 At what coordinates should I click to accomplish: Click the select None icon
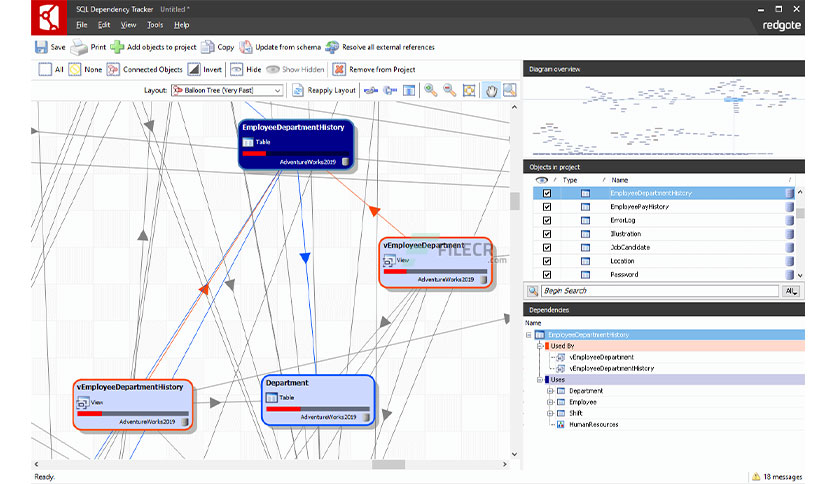[75, 69]
